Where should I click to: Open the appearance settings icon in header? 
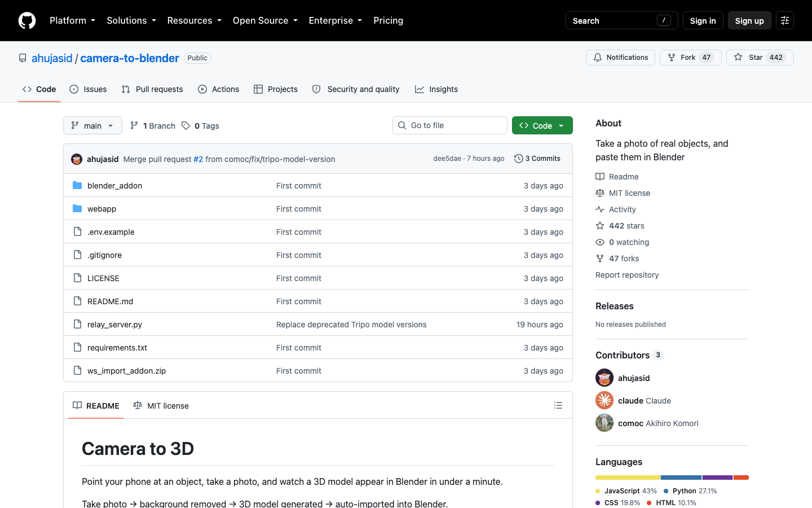(x=784, y=20)
